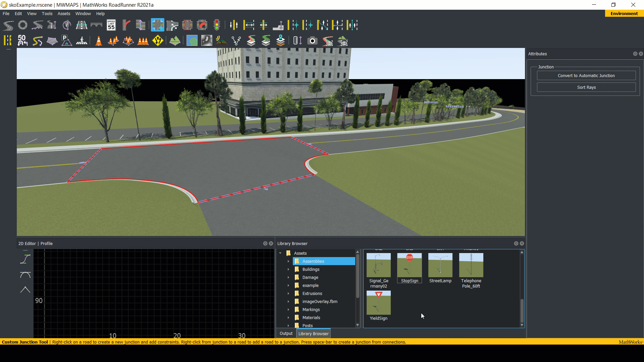644x362 pixels.
Task: Select the bridge span tool
Action: 96,25
